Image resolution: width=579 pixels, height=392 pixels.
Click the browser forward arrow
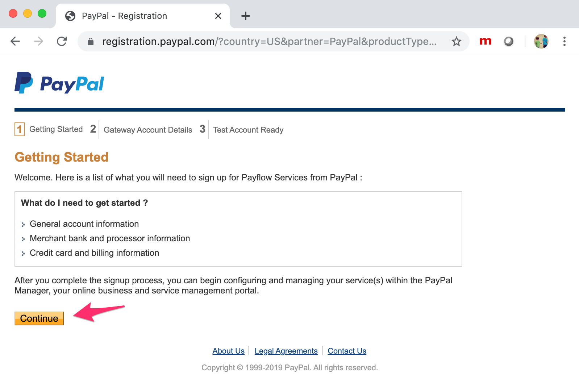38,41
